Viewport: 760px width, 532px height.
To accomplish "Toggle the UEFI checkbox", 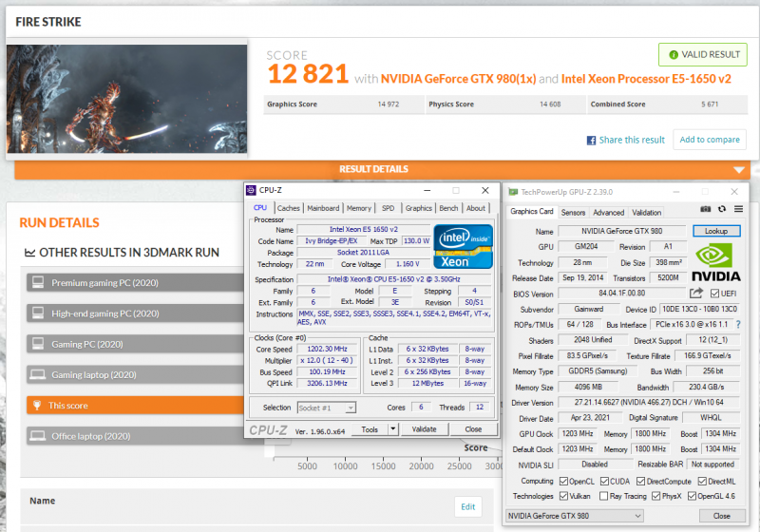I will [715, 294].
